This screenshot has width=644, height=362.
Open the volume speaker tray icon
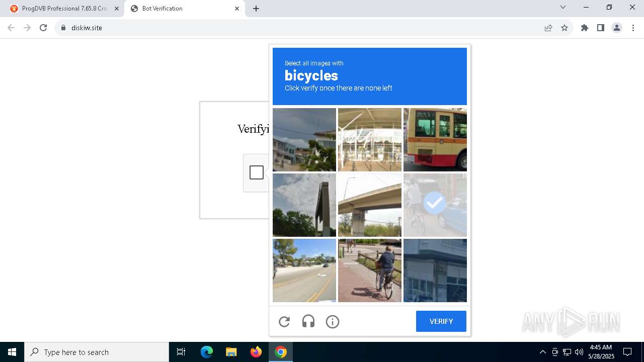coord(579,352)
